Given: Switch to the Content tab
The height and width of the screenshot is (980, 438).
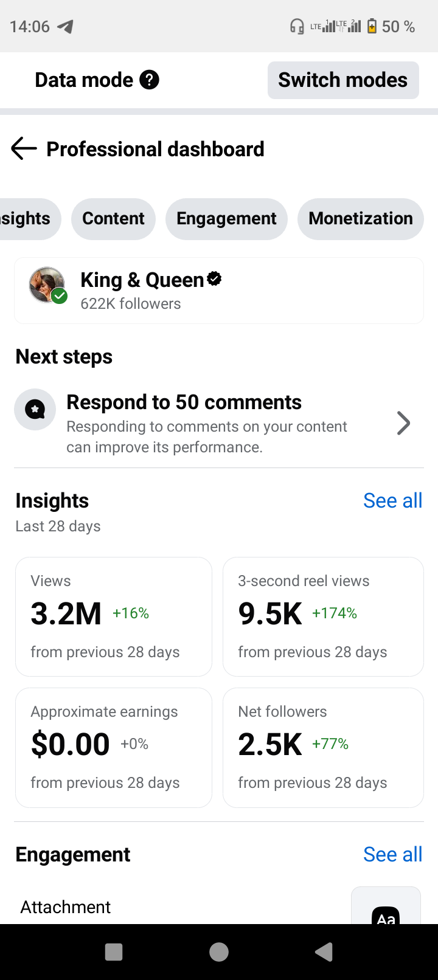Looking at the screenshot, I should coord(113,219).
